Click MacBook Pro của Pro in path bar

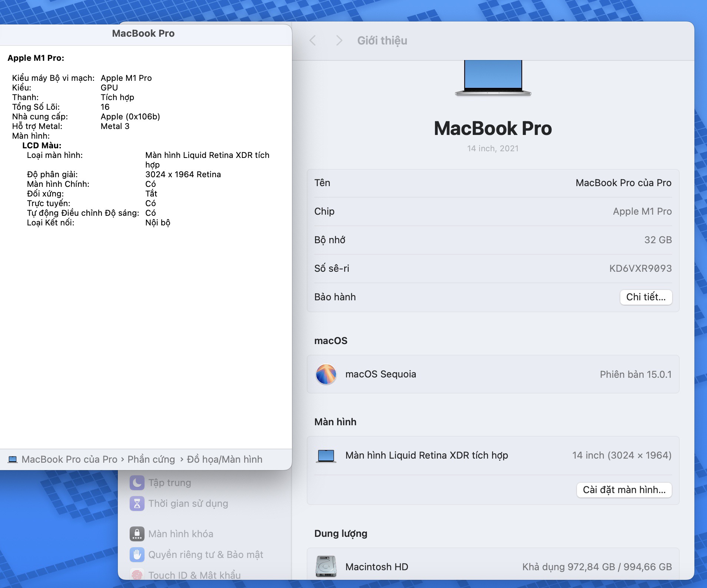(x=69, y=459)
